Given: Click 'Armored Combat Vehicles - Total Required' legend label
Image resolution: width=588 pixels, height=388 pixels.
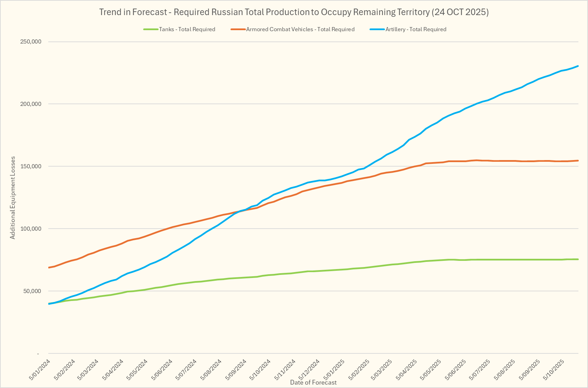Looking at the screenshot, I should (300, 29).
